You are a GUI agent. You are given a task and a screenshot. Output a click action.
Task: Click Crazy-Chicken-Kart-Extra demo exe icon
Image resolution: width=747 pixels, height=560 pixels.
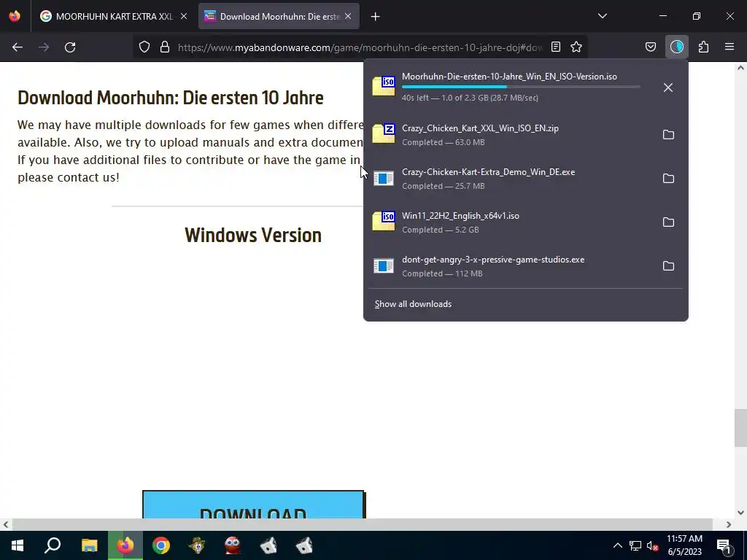[384, 179]
